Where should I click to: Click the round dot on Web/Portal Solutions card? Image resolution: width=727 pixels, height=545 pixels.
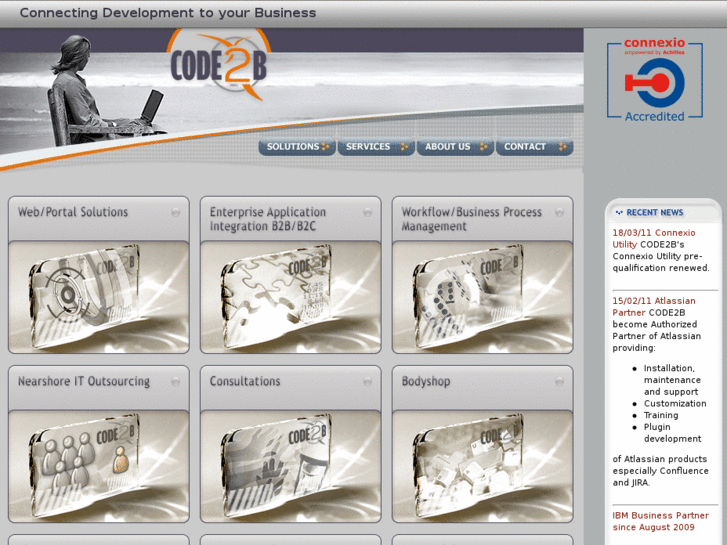point(176,212)
